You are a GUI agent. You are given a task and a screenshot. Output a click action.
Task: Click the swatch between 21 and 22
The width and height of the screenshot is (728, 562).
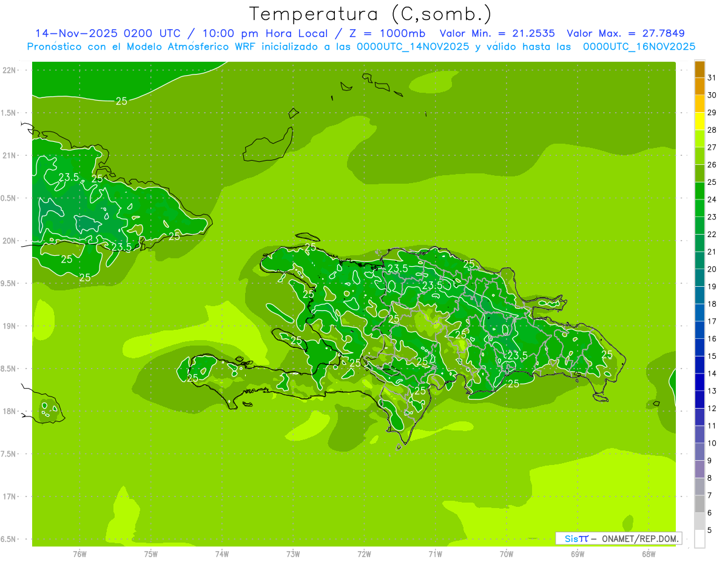(x=699, y=243)
